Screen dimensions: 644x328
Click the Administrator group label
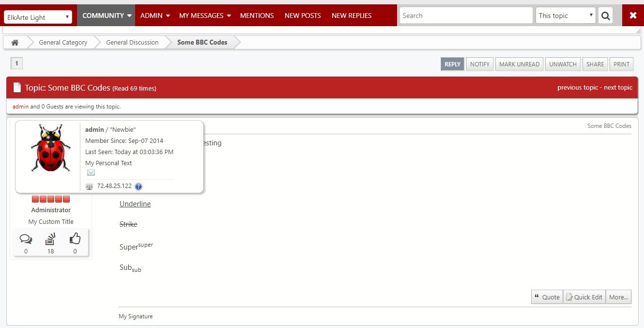coord(51,210)
